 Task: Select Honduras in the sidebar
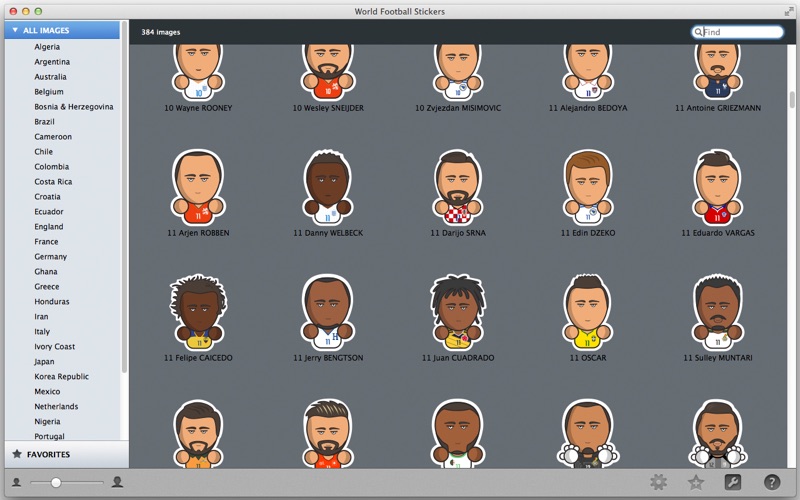(52, 302)
